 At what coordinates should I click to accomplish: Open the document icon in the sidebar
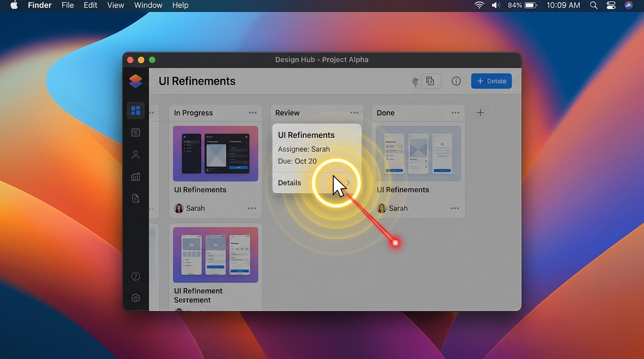pos(136,199)
